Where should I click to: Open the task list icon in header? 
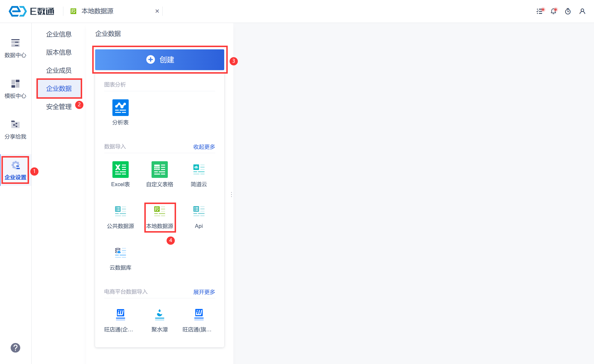click(539, 11)
